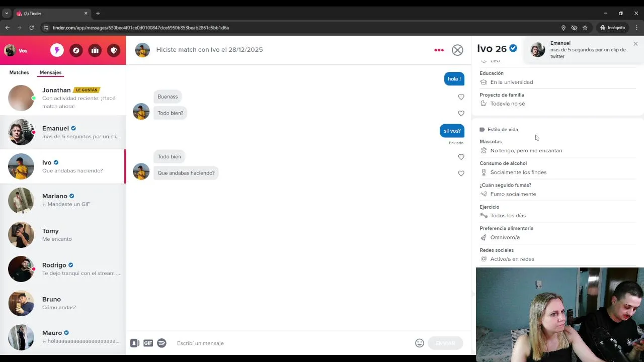Dismiss the Emanuel notification popup
Image resolution: width=644 pixels, height=362 pixels.
click(x=635, y=44)
